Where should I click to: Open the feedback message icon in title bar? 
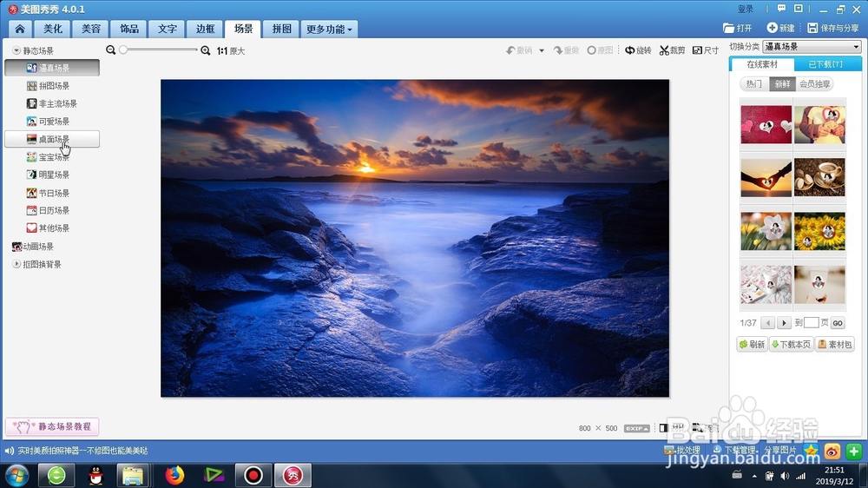781,9
